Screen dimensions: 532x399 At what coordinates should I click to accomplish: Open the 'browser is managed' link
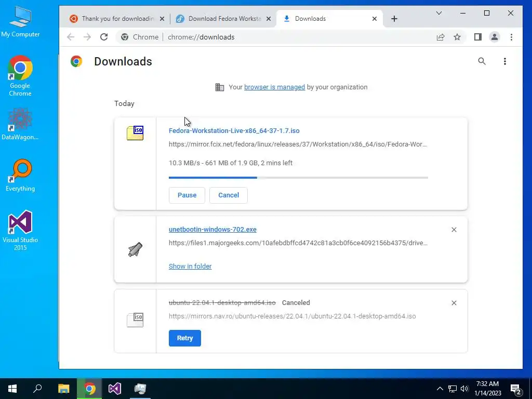coord(274,87)
